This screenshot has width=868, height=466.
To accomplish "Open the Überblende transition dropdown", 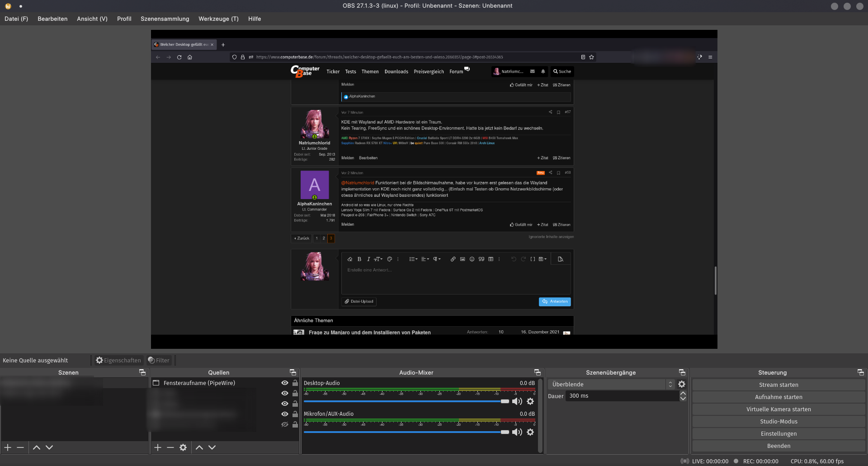I will (x=611, y=384).
